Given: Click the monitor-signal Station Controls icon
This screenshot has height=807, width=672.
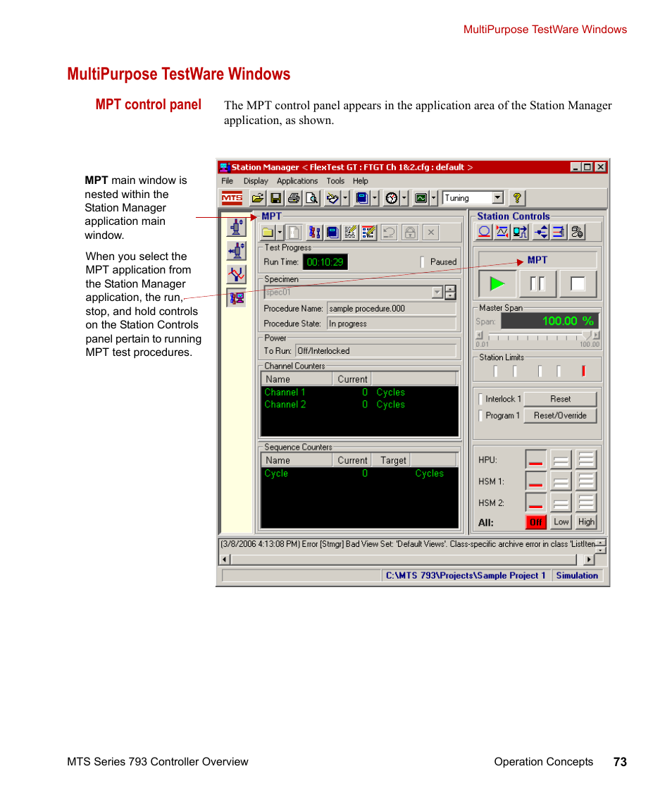Looking at the screenshot, I should click(520, 232).
